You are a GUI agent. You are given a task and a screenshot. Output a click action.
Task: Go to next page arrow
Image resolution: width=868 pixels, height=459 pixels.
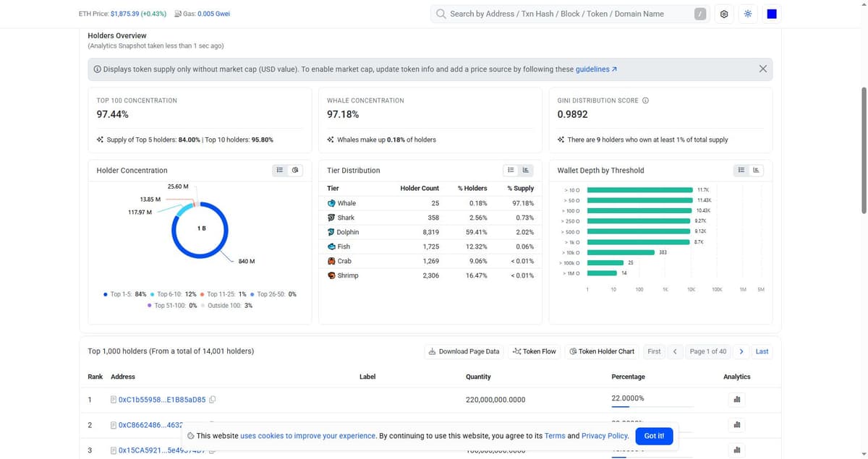pyautogui.click(x=741, y=351)
